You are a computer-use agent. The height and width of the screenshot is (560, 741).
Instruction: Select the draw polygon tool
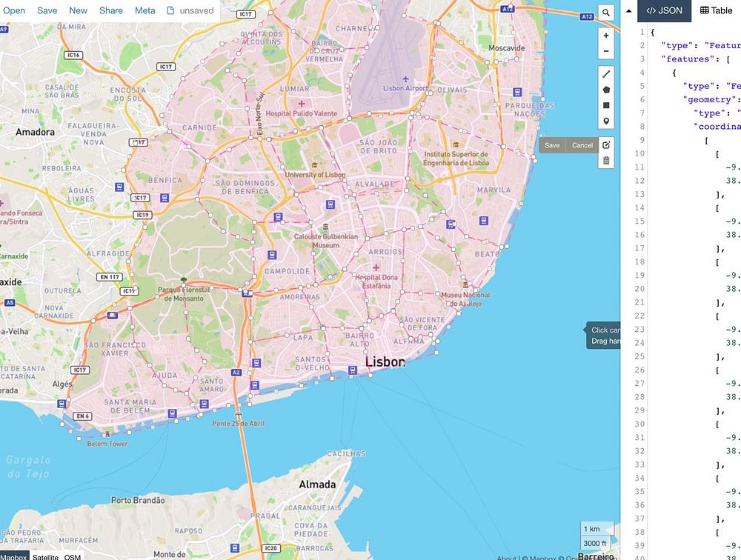point(606,90)
